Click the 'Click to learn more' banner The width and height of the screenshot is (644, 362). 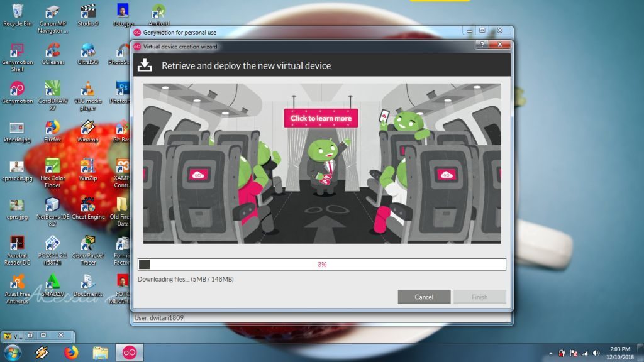tap(321, 118)
